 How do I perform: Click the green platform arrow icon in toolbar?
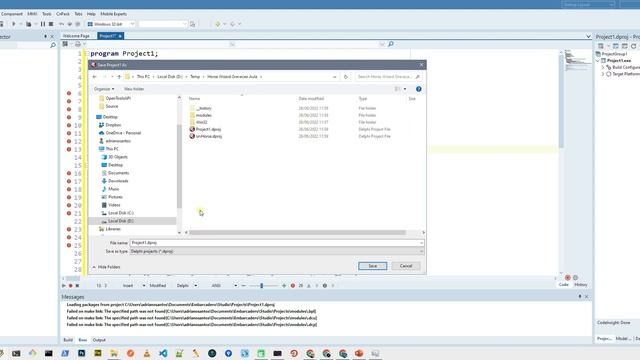(218, 24)
